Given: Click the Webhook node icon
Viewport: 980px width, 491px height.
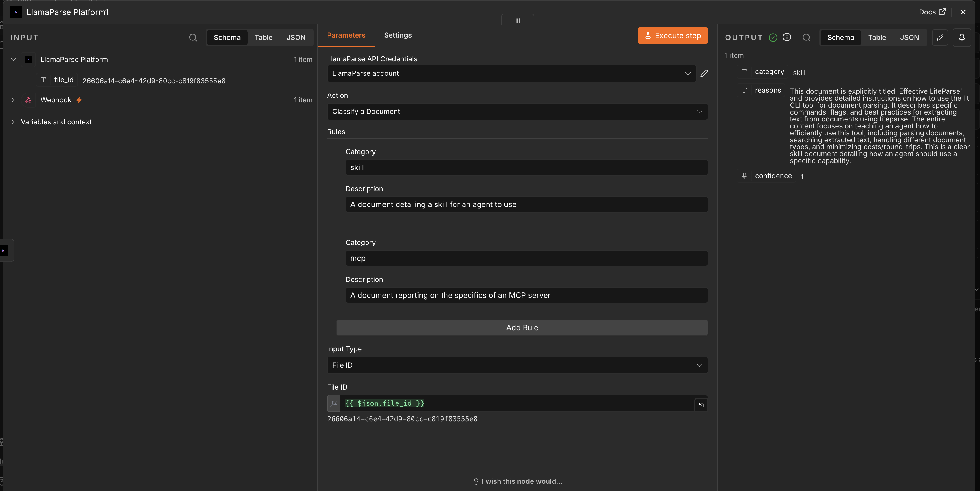Looking at the screenshot, I should (29, 100).
